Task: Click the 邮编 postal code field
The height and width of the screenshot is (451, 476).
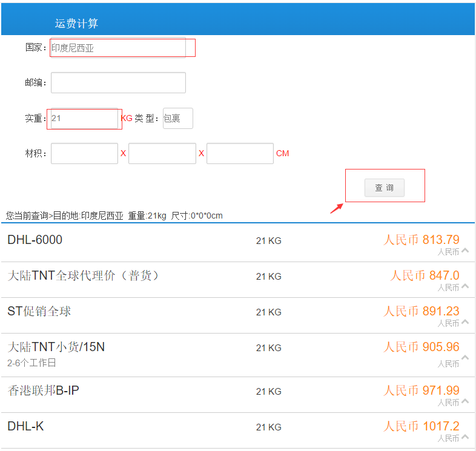Action: click(118, 83)
